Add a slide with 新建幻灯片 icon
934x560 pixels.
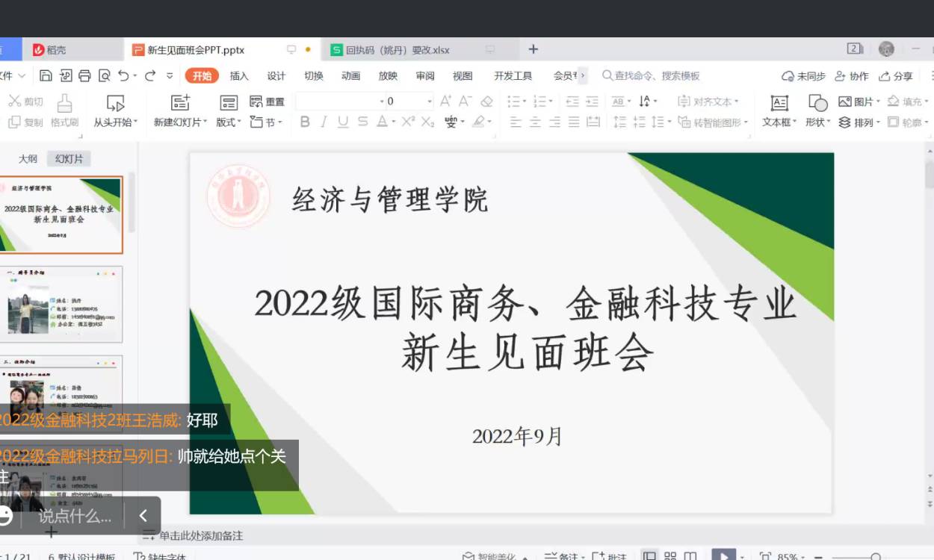coord(180,102)
